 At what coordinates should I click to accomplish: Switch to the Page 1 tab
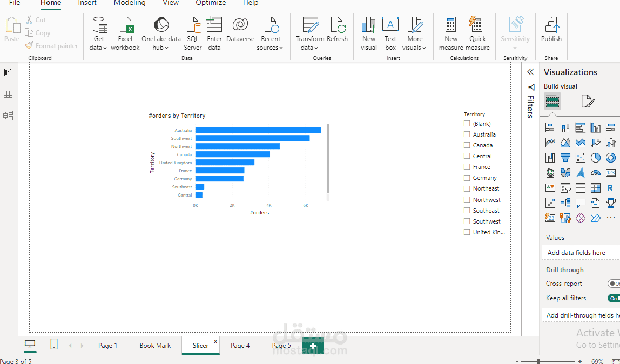(107, 346)
